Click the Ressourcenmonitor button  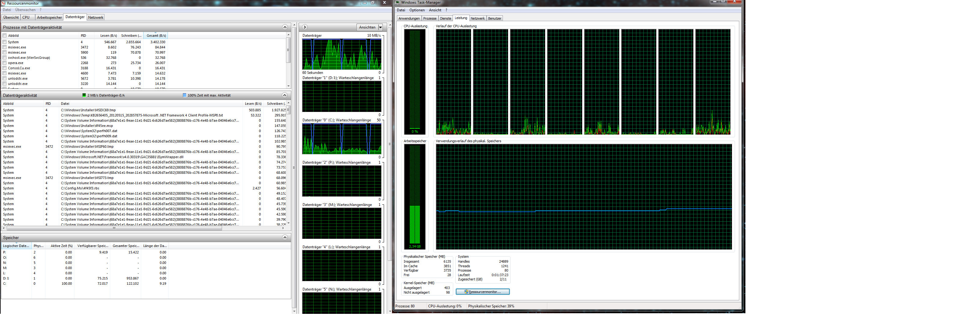point(482,292)
